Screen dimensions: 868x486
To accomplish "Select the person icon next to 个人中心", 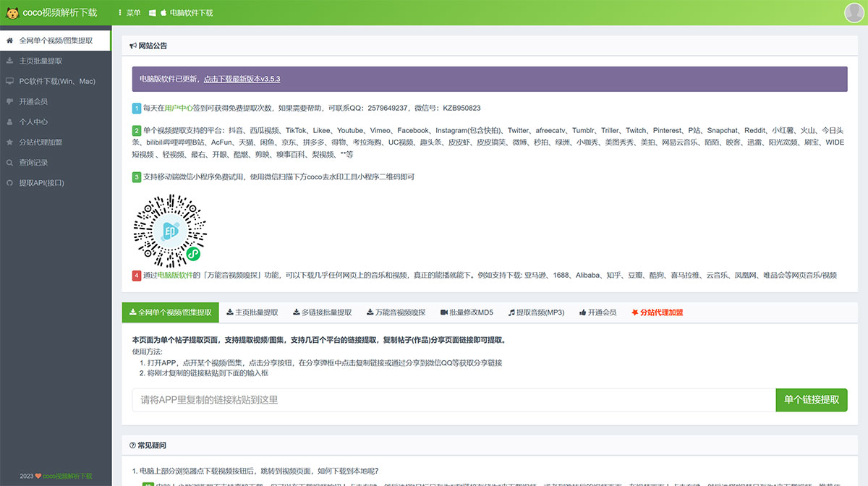I will point(12,121).
